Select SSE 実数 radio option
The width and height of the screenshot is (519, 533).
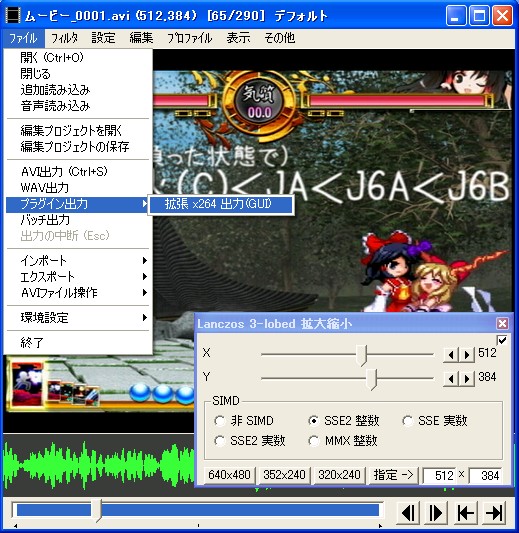point(407,421)
